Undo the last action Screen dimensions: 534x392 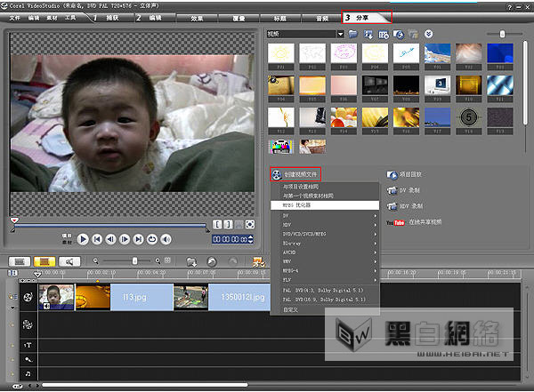click(x=212, y=261)
